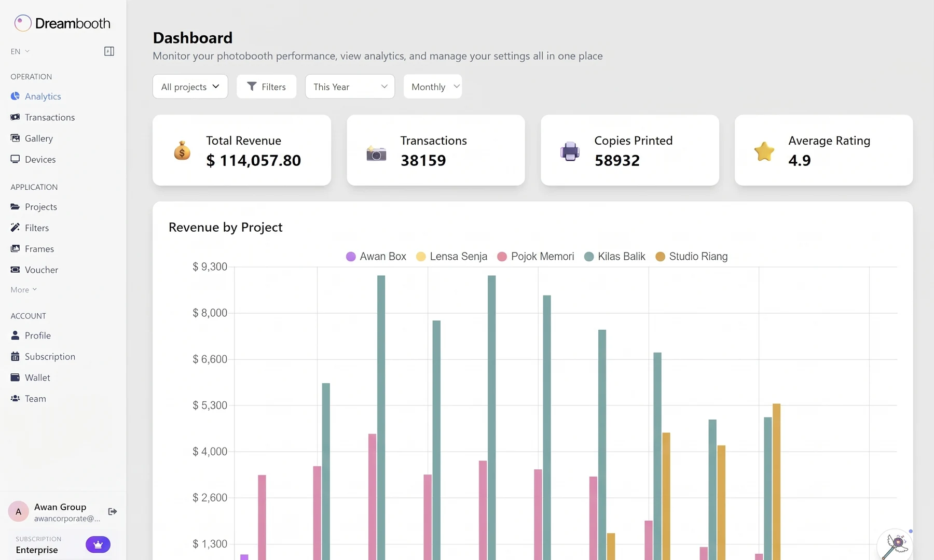This screenshot has height=560, width=934.
Task: Click the Team people icon
Action: 15,398
